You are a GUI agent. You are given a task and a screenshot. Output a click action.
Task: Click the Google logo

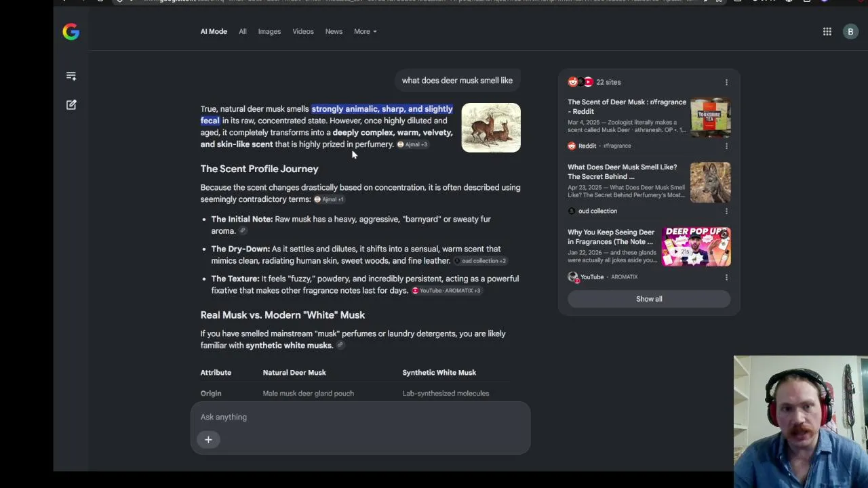(x=71, y=32)
